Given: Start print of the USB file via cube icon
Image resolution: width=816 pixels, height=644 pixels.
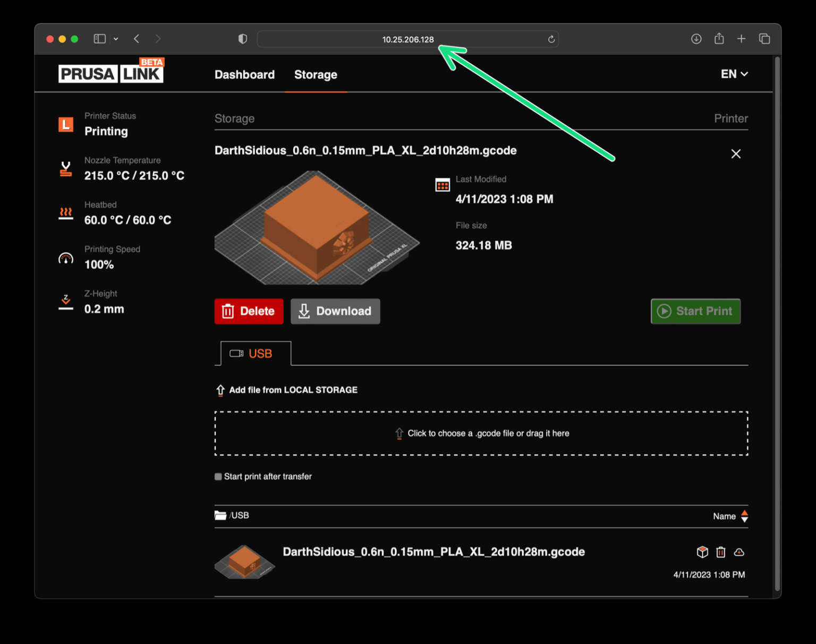Looking at the screenshot, I should click(x=702, y=552).
